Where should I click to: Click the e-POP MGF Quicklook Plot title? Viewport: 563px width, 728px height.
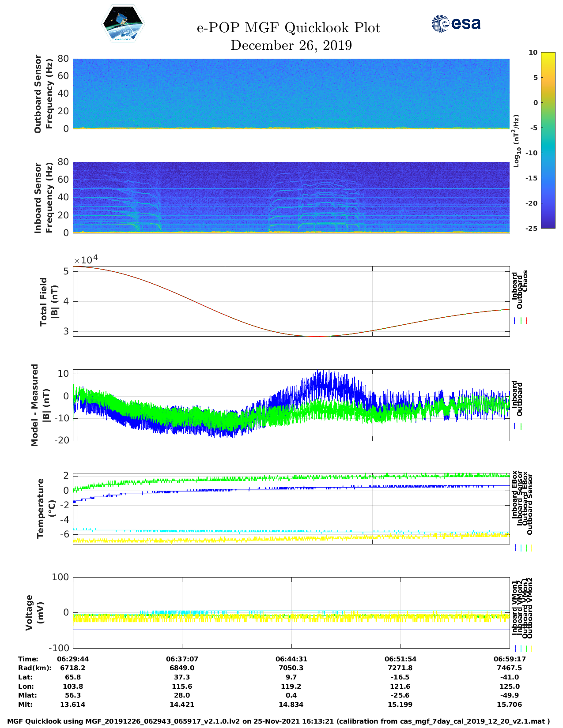coord(288,28)
